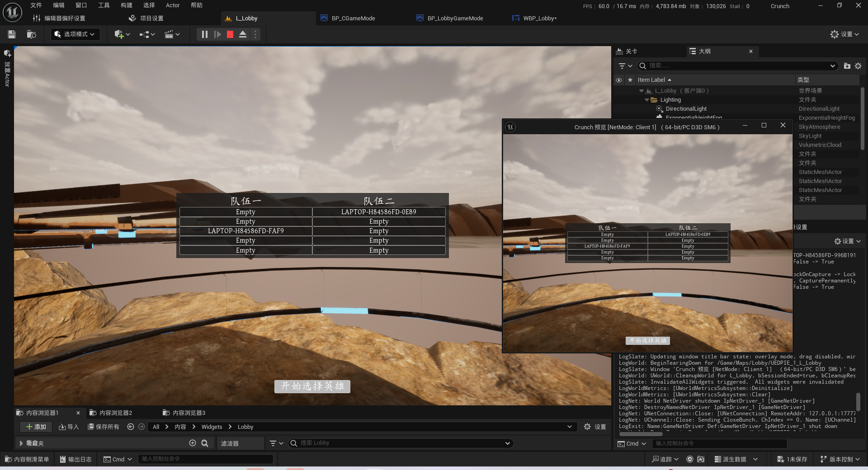Click the eject from player icon

pos(243,34)
